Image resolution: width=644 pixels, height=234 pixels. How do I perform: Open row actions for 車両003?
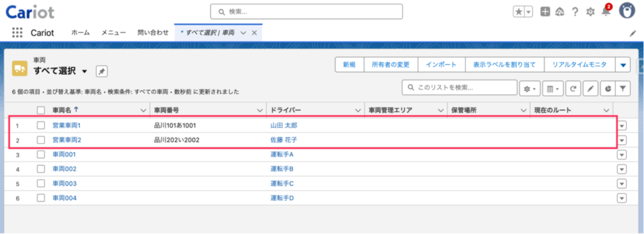(x=622, y=184)
